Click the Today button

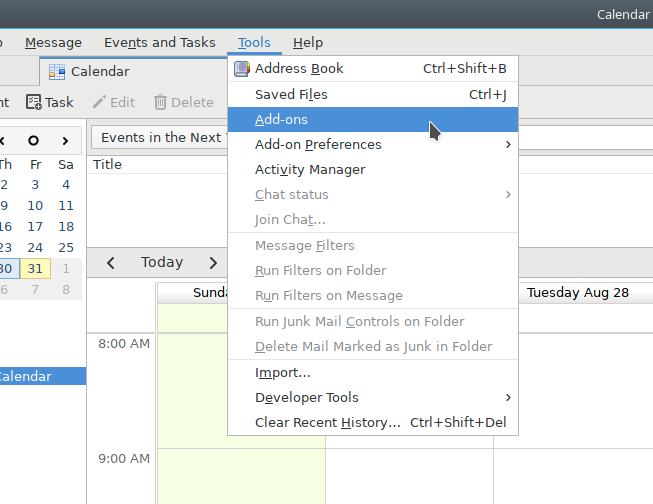[162, 263]
